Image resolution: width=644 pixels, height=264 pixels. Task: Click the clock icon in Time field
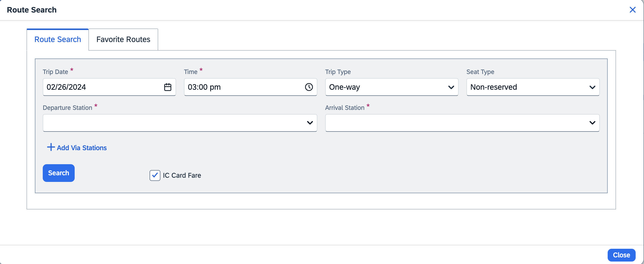pyautogui.click(x=309, y=87)
